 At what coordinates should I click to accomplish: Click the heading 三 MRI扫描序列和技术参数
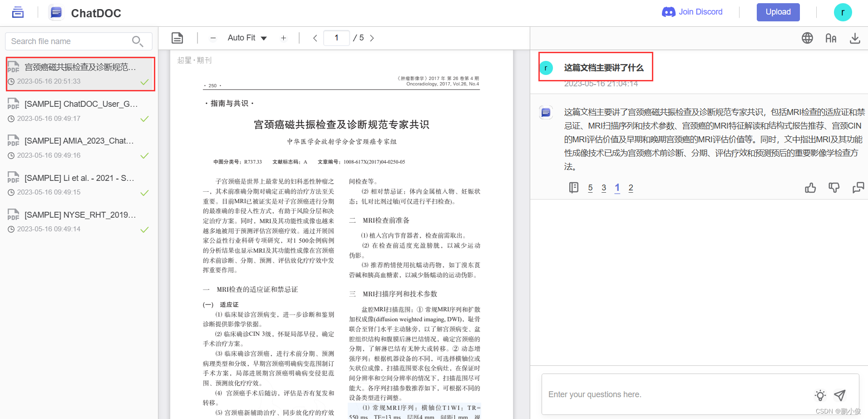tap(393, 294)
